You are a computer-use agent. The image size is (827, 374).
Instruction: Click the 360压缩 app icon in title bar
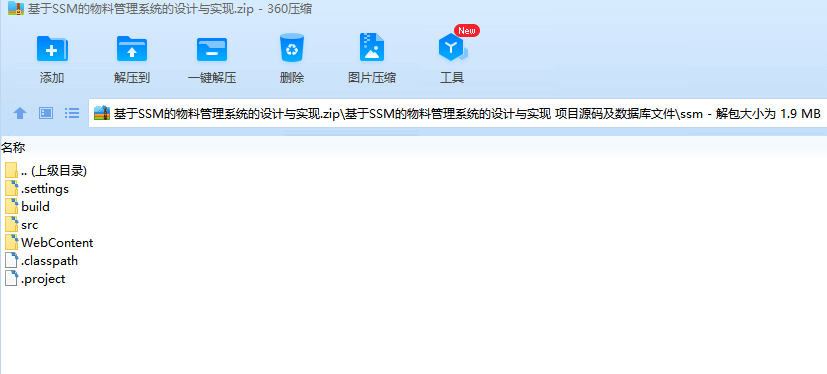click(x=15, y=8)
